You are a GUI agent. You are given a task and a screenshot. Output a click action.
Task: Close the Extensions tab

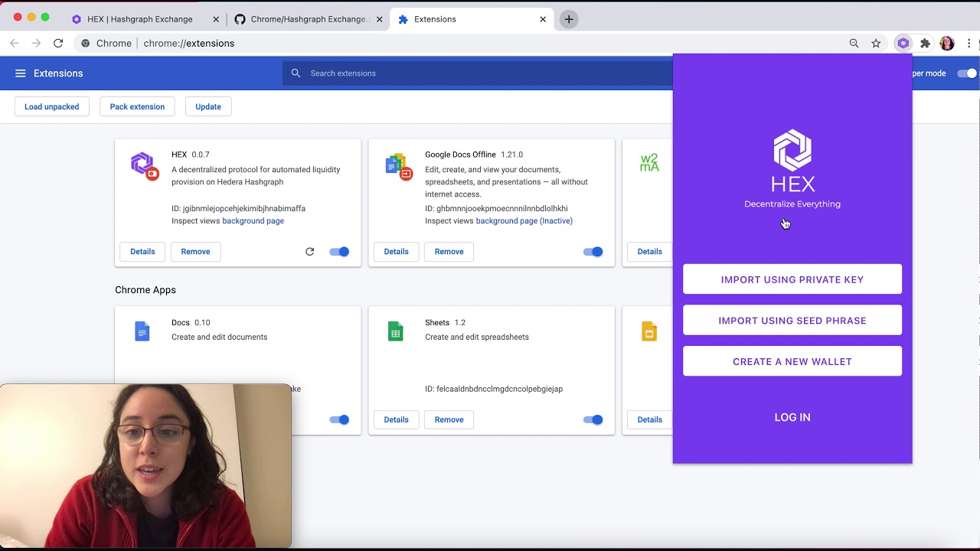click(x=543, y=19)
